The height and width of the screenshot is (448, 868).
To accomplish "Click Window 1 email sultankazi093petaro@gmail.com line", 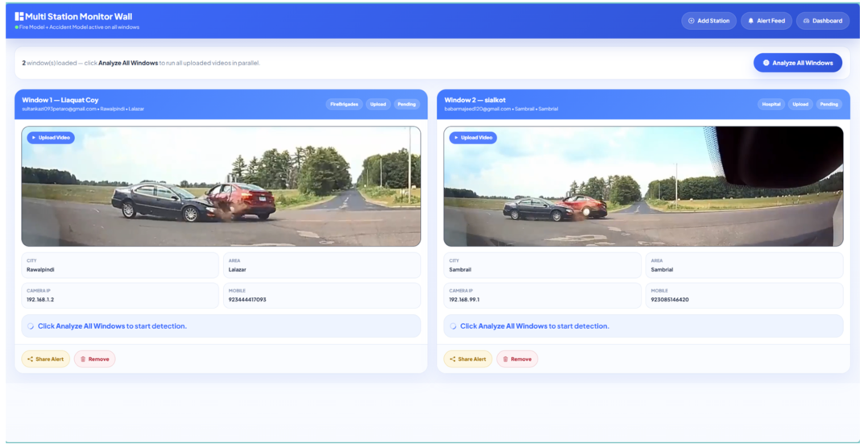I will (83, 109).
